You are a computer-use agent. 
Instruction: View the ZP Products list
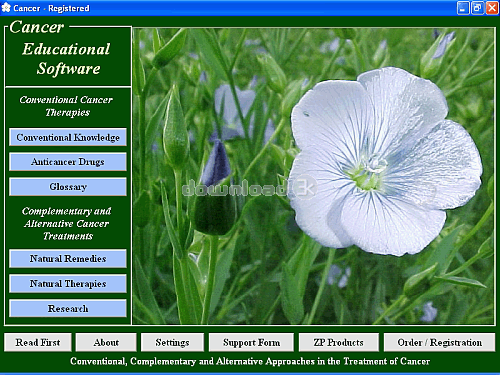coord(339,342)
